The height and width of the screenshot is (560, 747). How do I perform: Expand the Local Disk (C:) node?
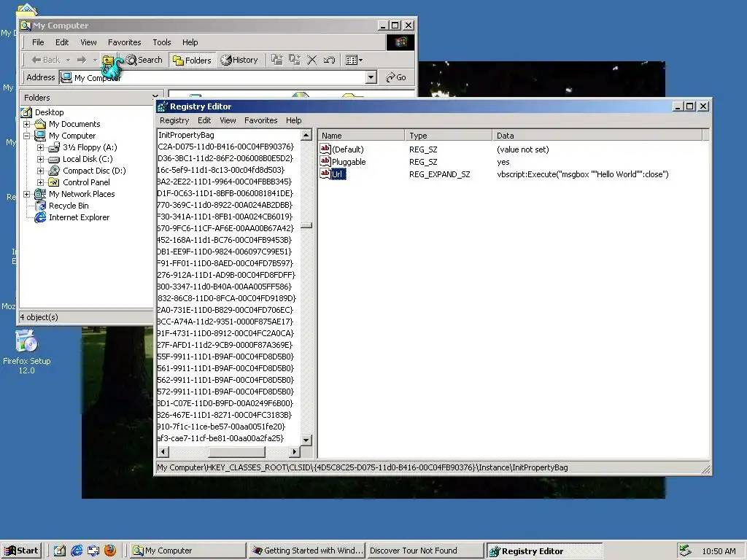(x=41, y=159)
